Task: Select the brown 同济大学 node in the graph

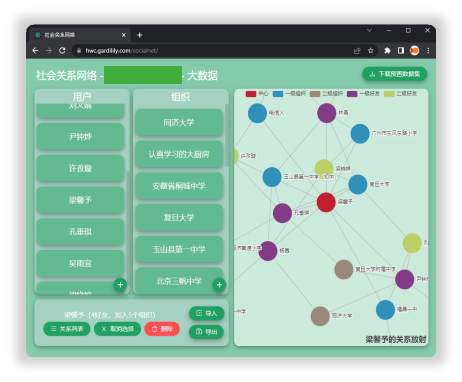Action: point(320,316)
